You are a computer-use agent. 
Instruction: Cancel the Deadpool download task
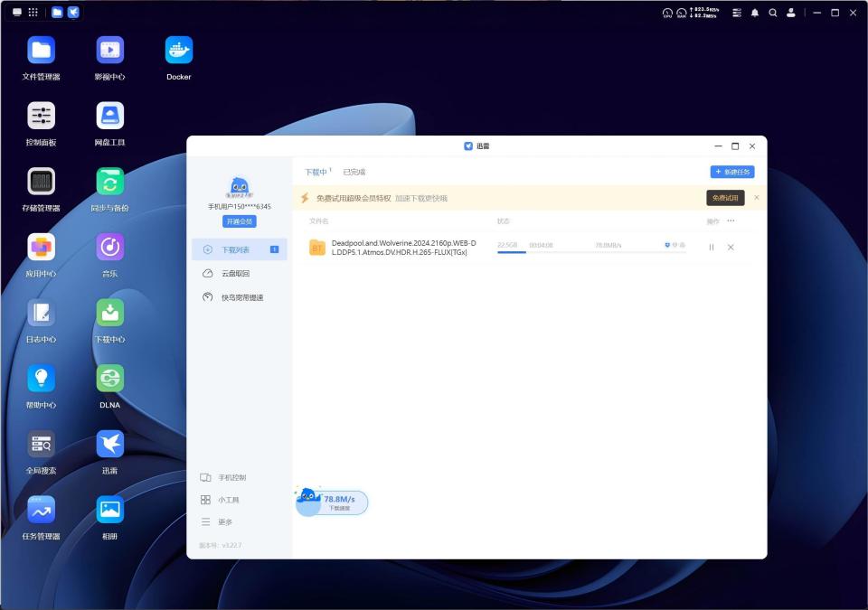(x=731, y=248)
